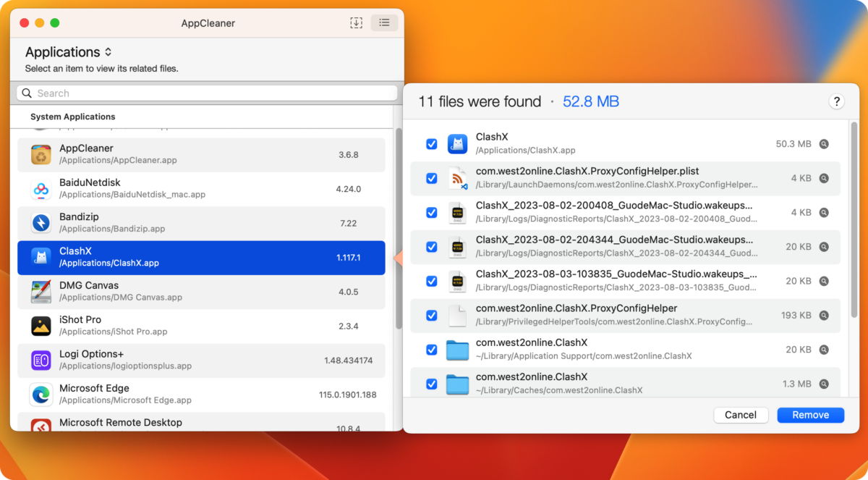Click the Microsoft Edge app icon

click(41, 395)
